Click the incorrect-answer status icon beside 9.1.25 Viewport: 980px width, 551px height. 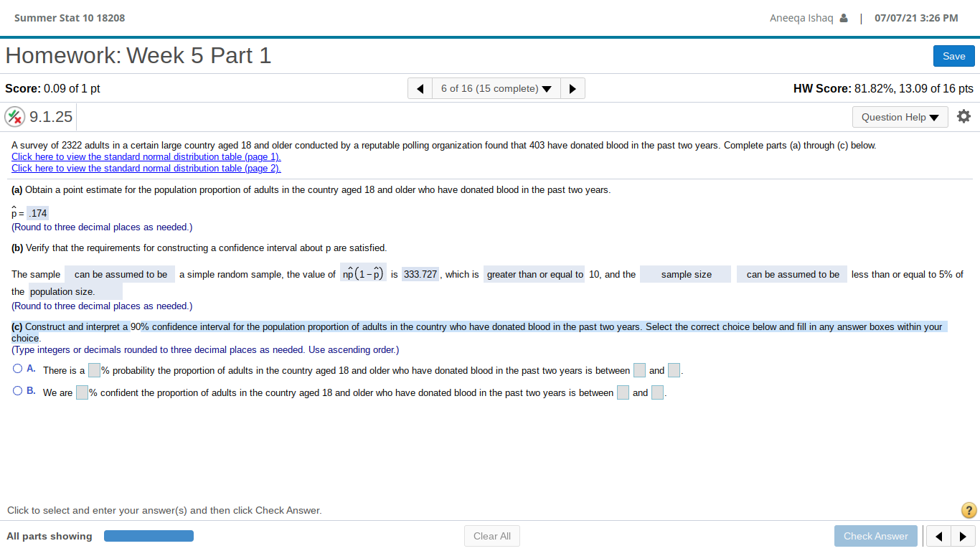[13, 116]
